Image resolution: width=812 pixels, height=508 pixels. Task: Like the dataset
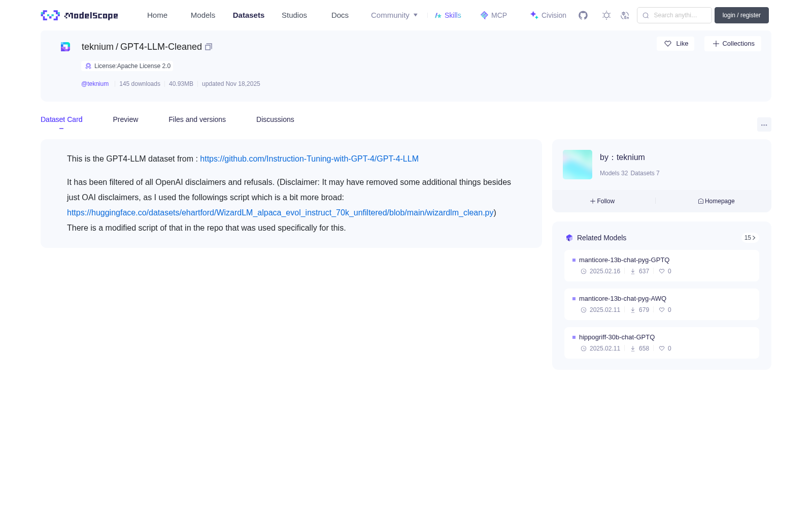(x=675, y=44)
